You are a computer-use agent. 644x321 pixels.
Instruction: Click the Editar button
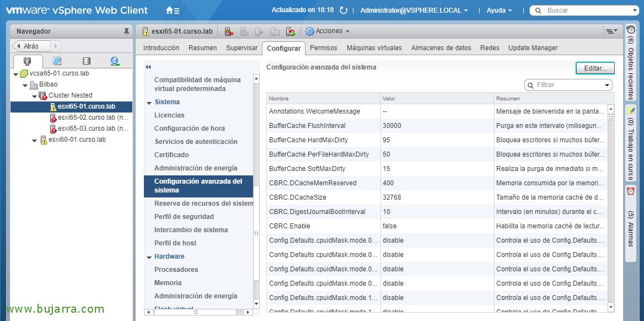pyautogui.click(x=595, y=68)
